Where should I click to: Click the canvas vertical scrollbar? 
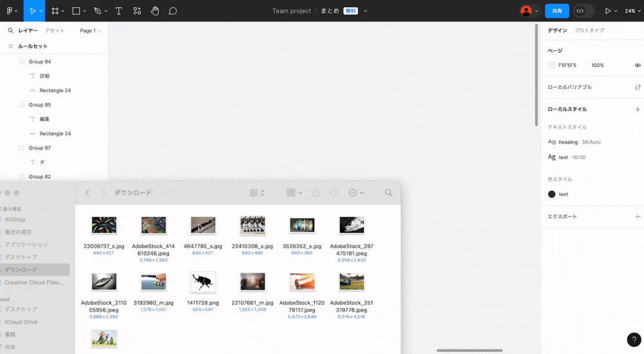pos(536,75)
